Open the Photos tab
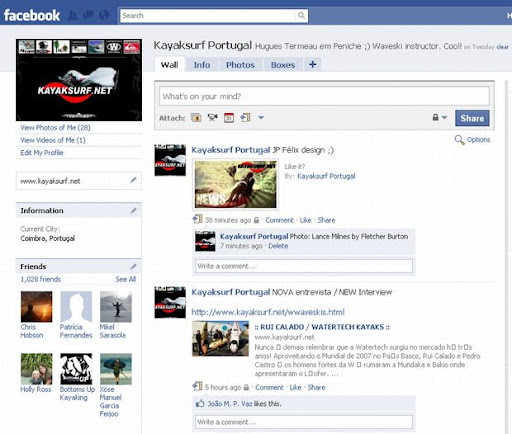 point(240,65)
